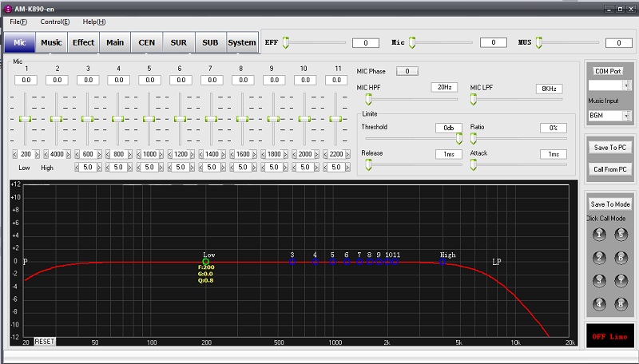Open the COM Port dropdown
The image size is (639, 364).
[x=626, y=85]
